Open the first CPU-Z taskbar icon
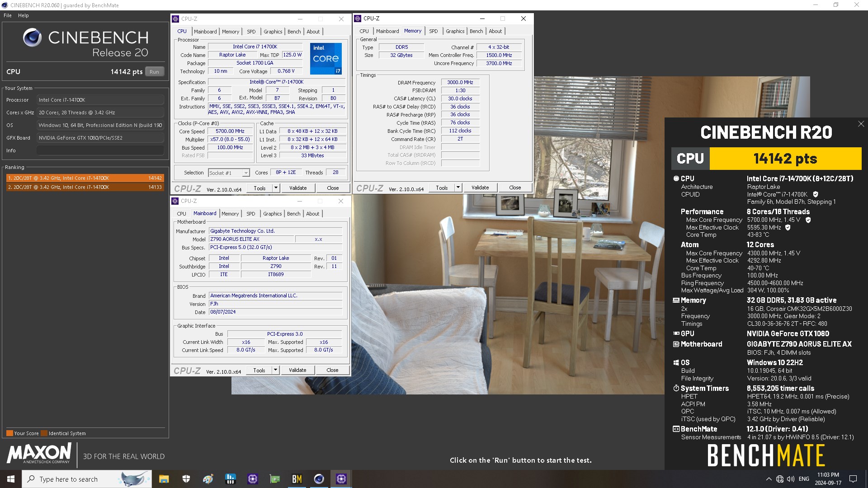 pyautogui.click(x=252, y=479)
